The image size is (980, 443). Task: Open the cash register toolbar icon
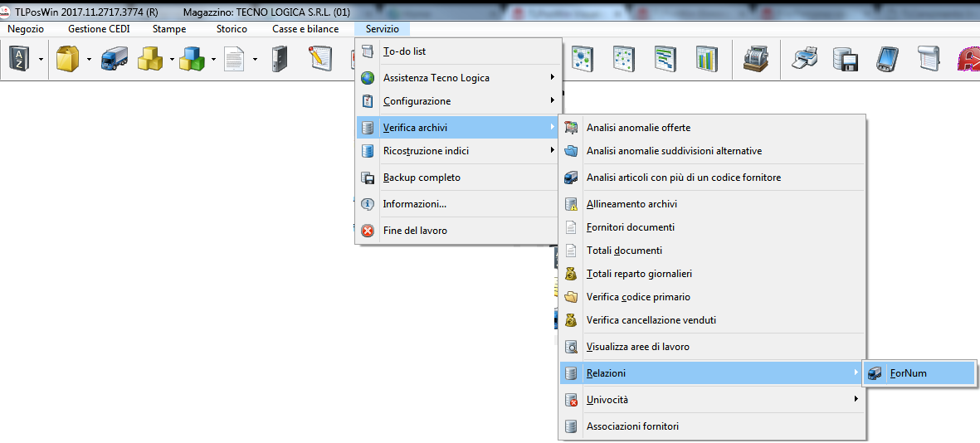coord(754,59)
